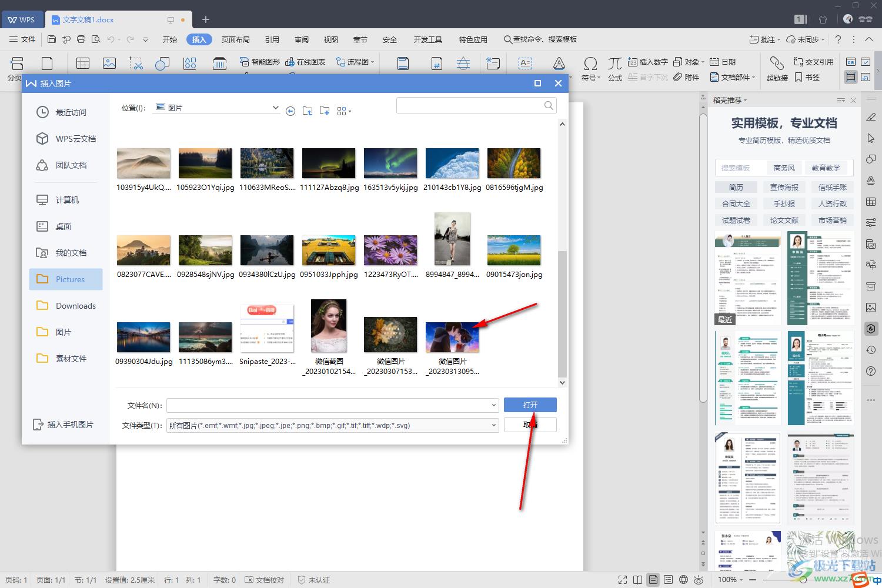Switch to outline view icon in status bar
The width and height of the screenshot is (882, 588).
(x=669, y=580)
